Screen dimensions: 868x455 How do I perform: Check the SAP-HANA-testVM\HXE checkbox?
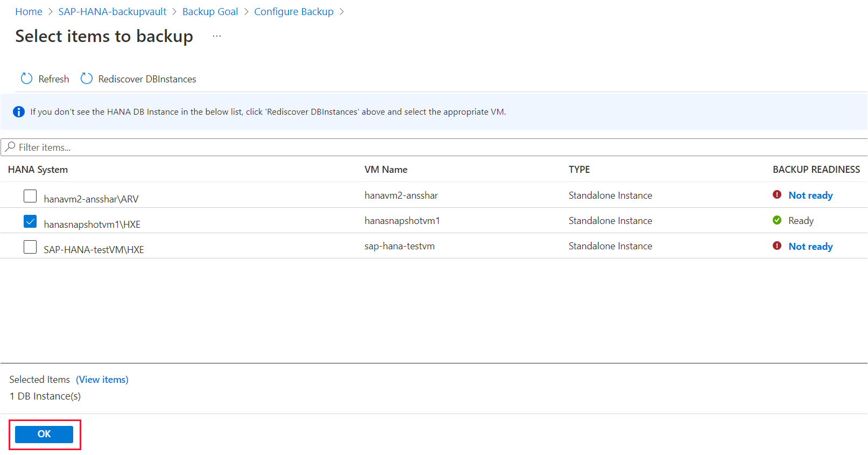[30, 247]
